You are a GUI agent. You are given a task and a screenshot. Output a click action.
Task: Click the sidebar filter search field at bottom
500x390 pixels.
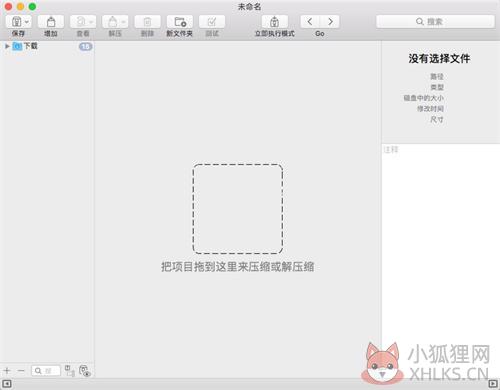46,371
